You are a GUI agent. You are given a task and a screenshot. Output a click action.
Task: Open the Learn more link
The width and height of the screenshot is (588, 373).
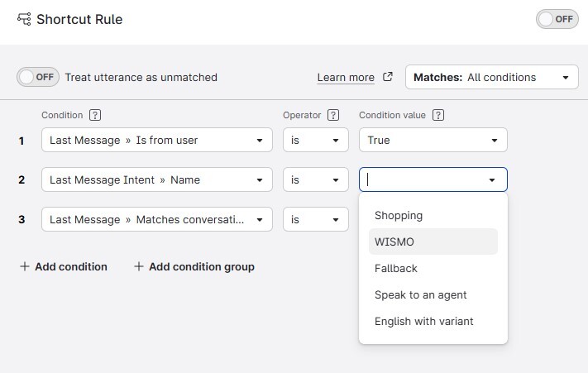tap(346, 77)
